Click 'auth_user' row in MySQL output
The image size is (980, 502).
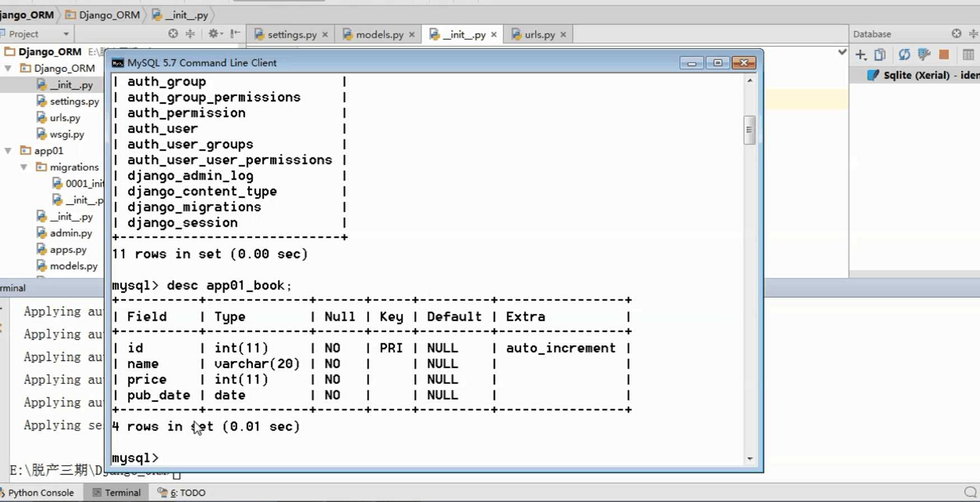162,129
